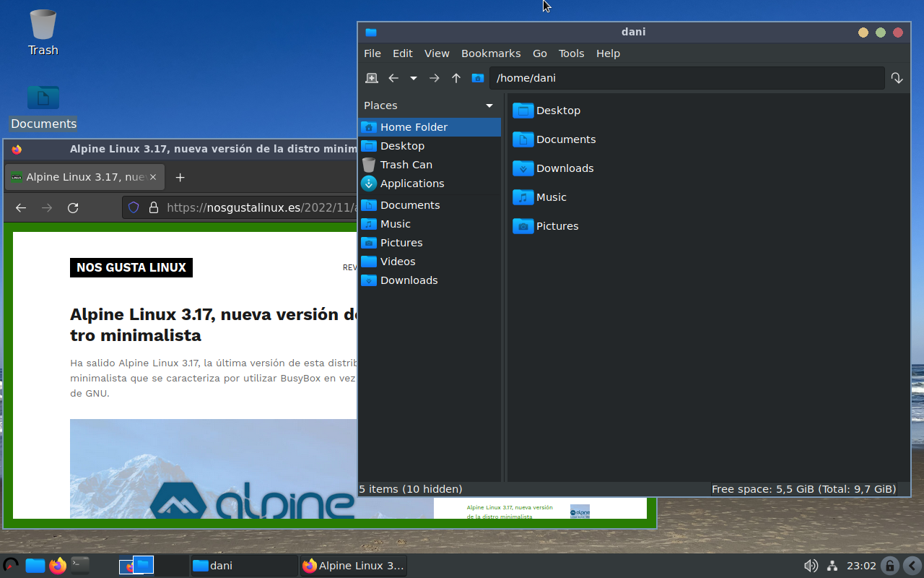
Task: Open the Bookmarks menu
Action: click(491, 53)
